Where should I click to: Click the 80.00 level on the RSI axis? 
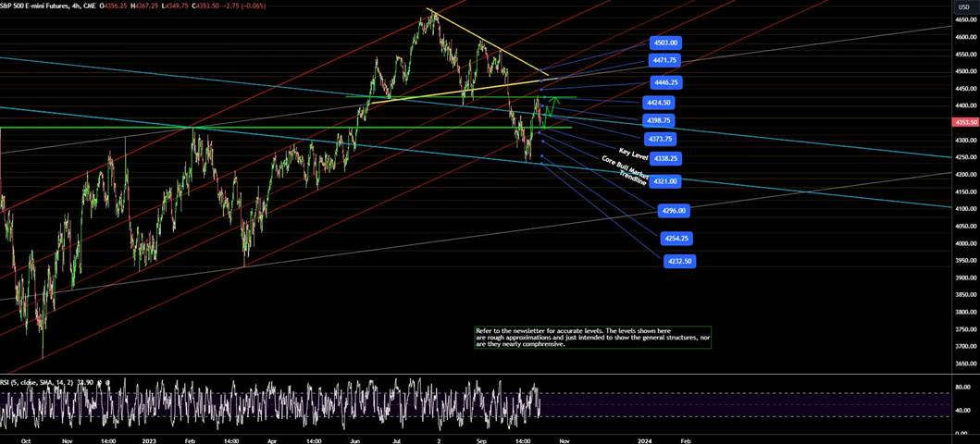click(x=963, y=388)
